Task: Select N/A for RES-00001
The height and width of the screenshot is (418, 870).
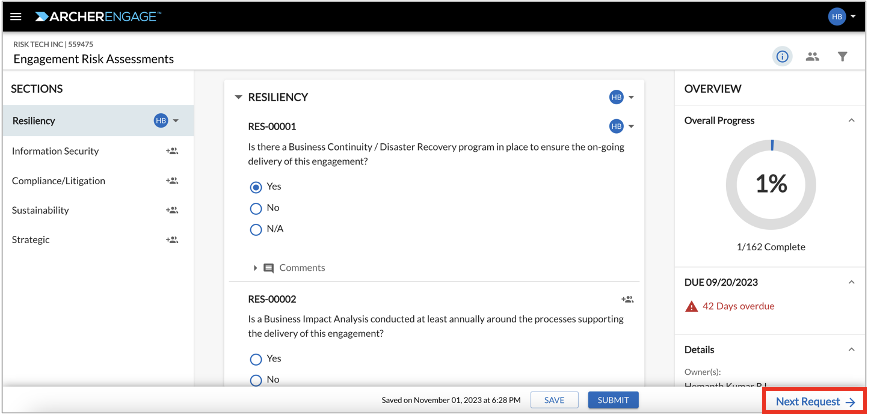Action: coord(256,229)
